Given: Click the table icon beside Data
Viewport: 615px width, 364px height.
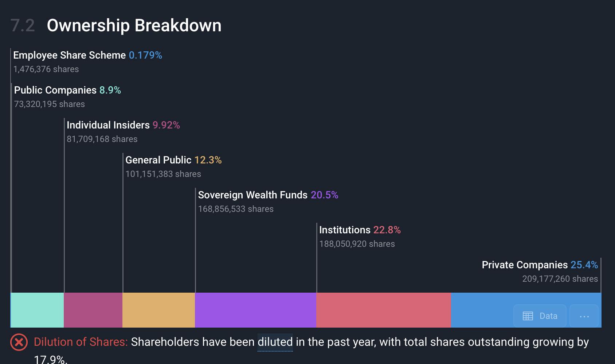Looking at the screenshot, I should (x=528, y=316).
